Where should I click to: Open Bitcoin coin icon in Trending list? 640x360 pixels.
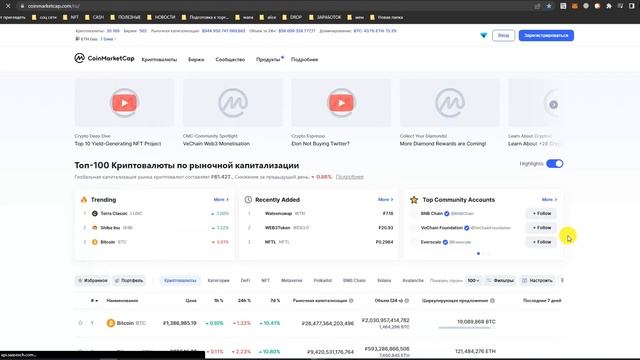(x=95, y=242)
